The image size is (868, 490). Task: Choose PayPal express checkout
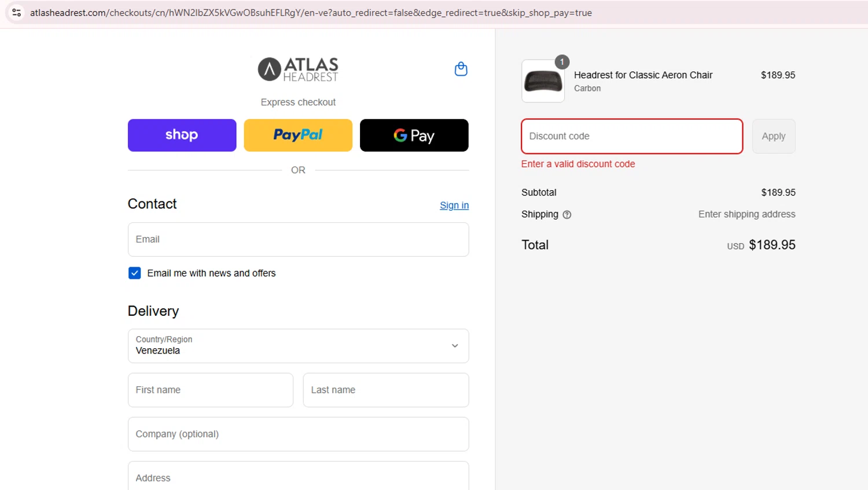pos(298,135)
